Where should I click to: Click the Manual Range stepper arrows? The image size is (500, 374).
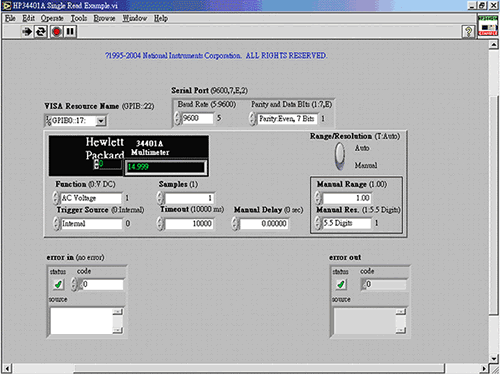[x=319, y=198]
